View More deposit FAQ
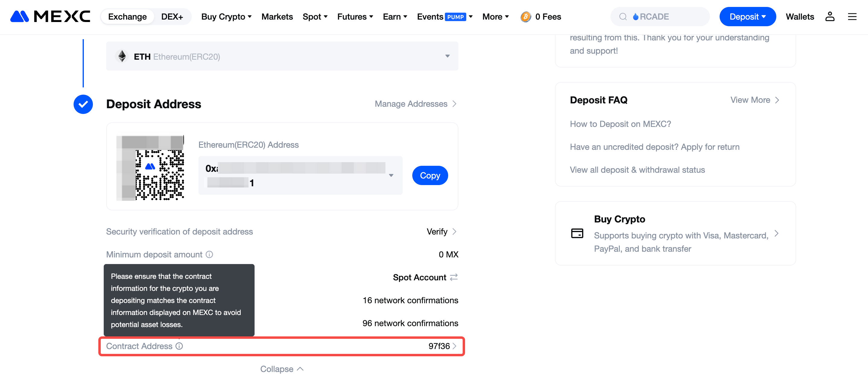The image size is (868, 381). pos(754,100)
